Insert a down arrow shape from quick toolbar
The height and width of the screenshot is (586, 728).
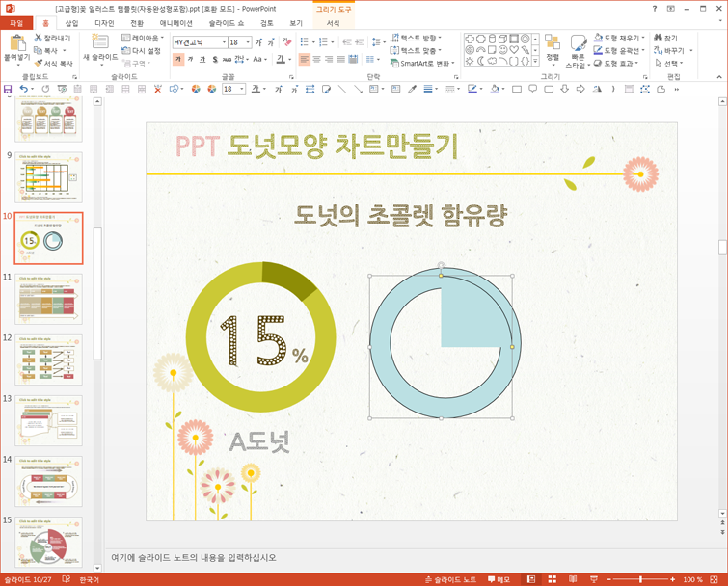click(x=565, y=89)
